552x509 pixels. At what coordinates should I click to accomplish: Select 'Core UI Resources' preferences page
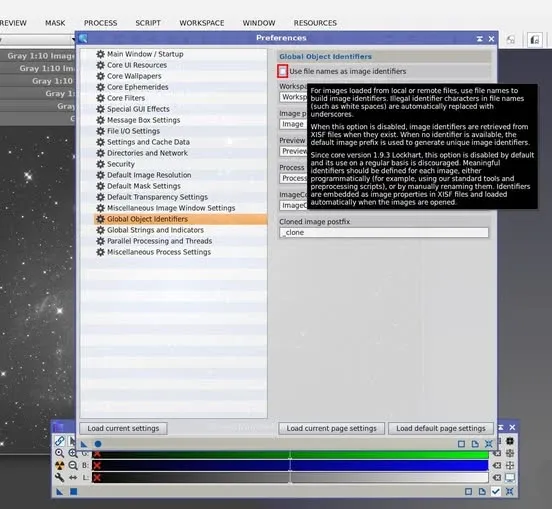[x=137, y=65]
